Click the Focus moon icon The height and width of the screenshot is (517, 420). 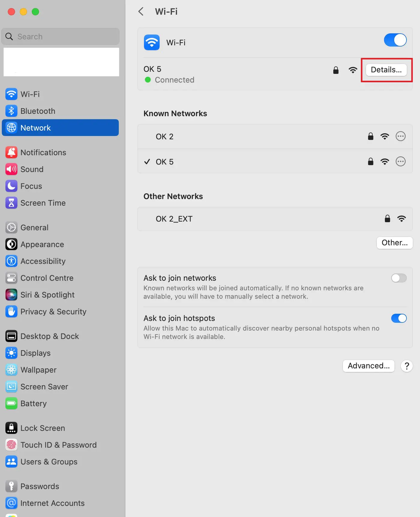(11, 186)
